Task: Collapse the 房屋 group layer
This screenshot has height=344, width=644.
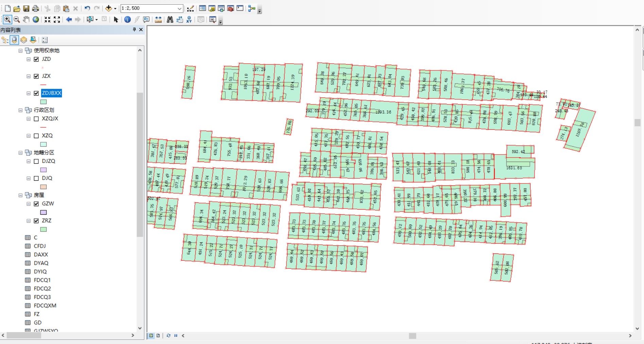Action: [20, 195]
